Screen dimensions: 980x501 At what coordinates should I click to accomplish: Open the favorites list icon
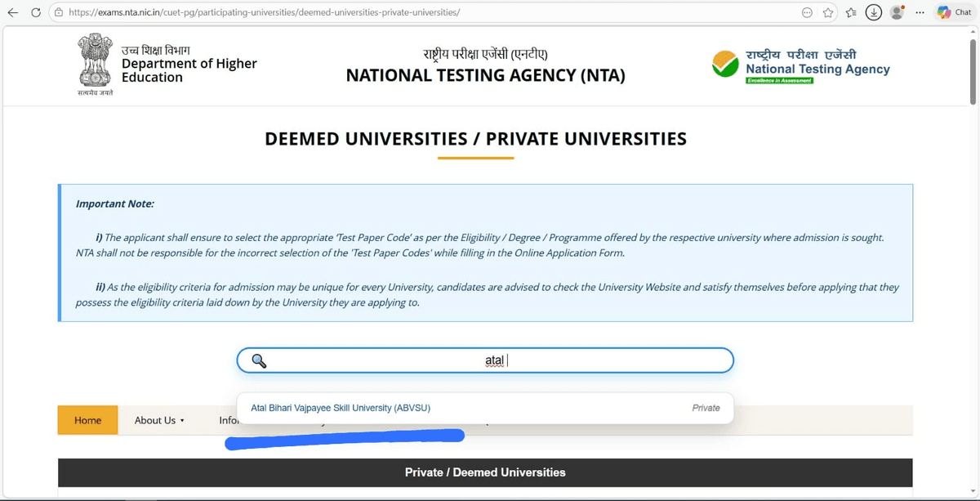click(851, 12)
